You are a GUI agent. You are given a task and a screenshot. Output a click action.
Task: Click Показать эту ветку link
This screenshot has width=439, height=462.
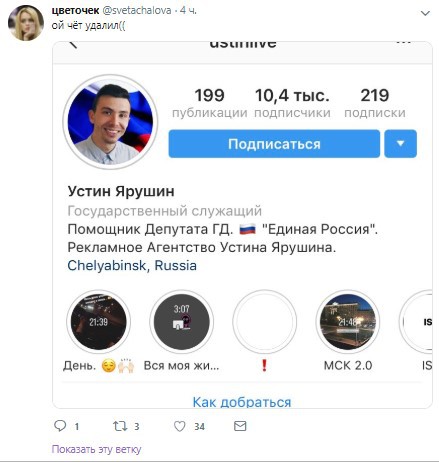pyautogui.click(x=96, y=449)
